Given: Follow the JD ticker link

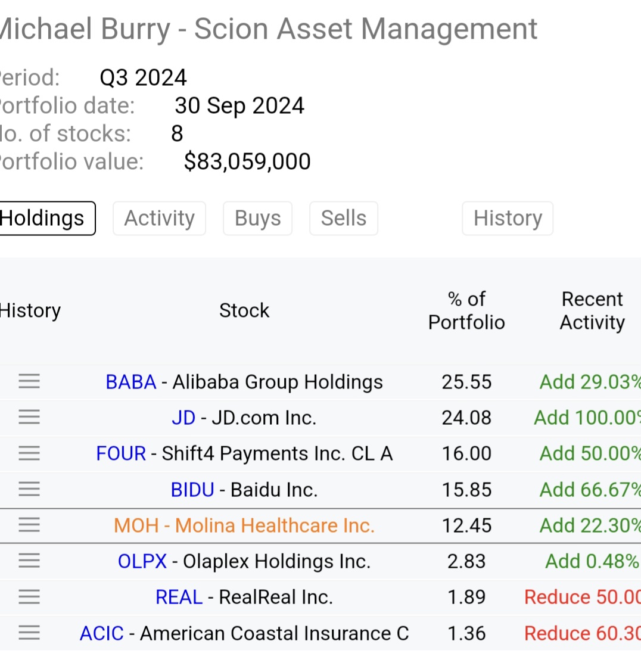Looking at the screenshot, I should click(183, 418).
